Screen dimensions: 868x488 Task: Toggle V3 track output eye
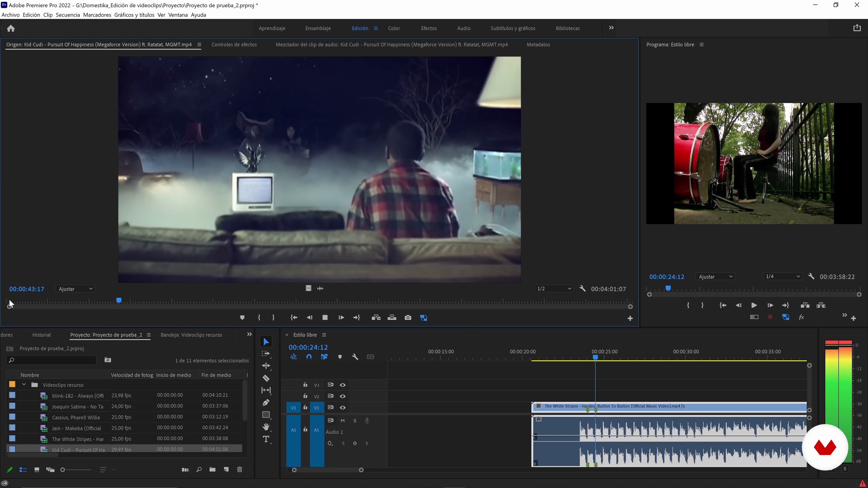[x=343, y=385]
